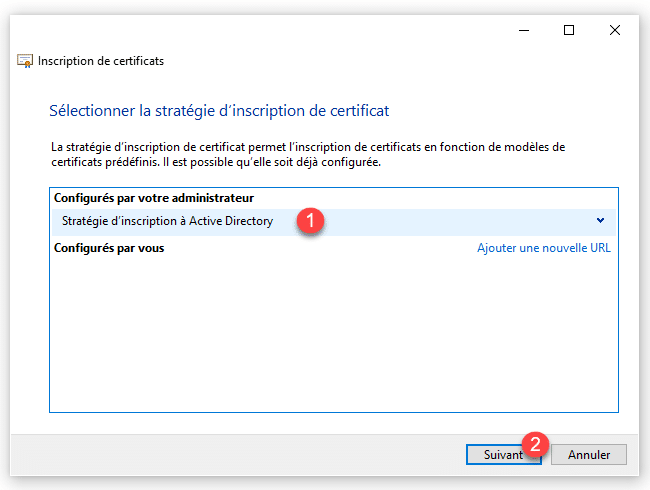
Task: Cancel with the Annuler button
Action: pyautogui.click(x=589, y=454)
